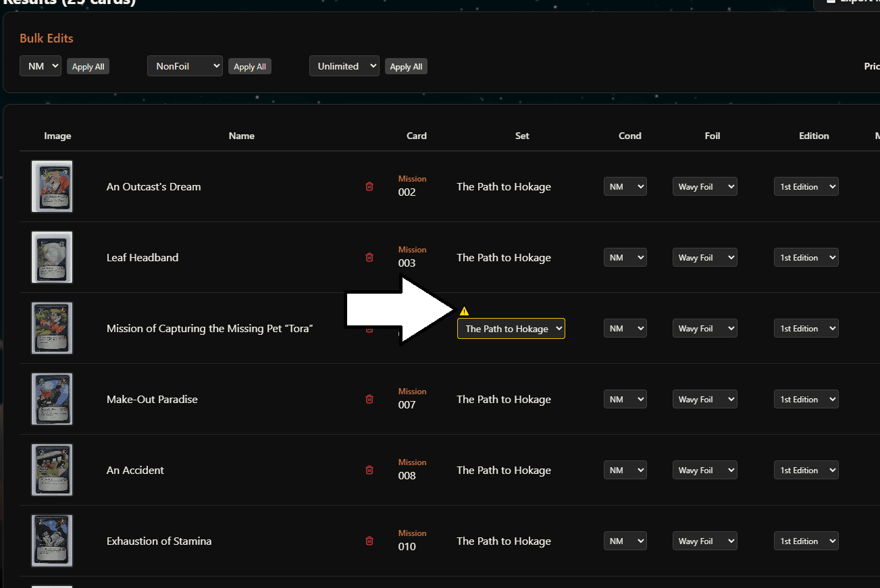Delete the An Accident card entry

[369, 470]
